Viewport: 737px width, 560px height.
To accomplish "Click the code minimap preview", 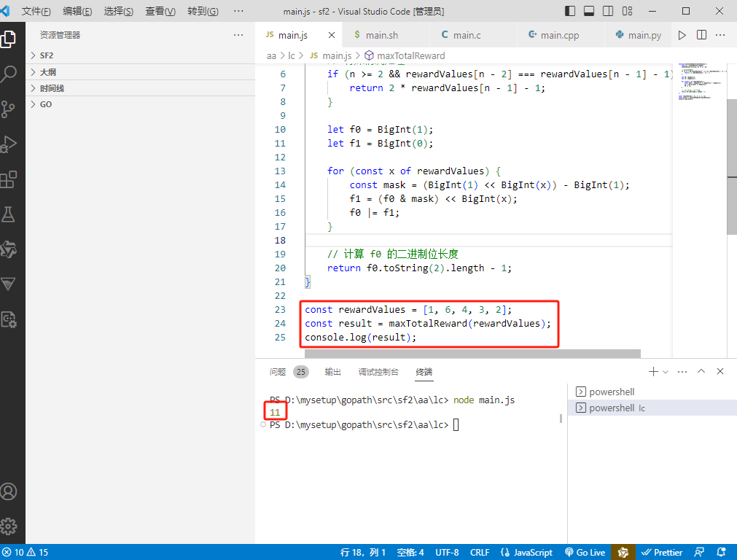I will [699, 81].
